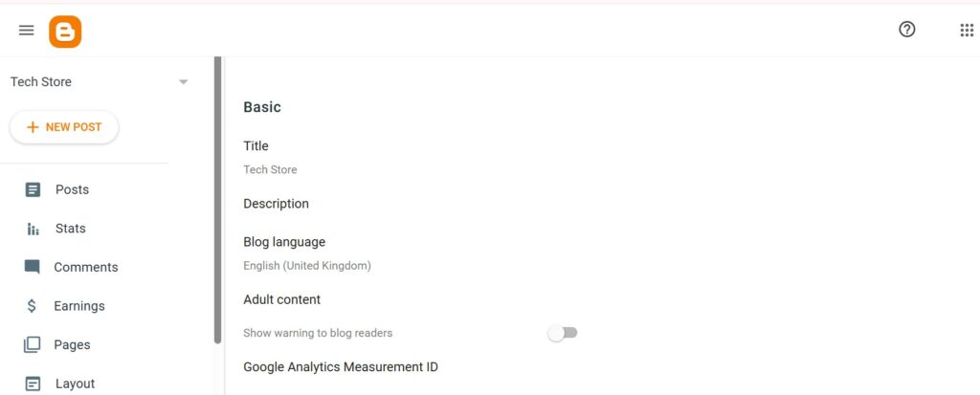Enable the Adult content warning toggle
Viewport: 980px width, 395px height.
(x=563, y=333)
